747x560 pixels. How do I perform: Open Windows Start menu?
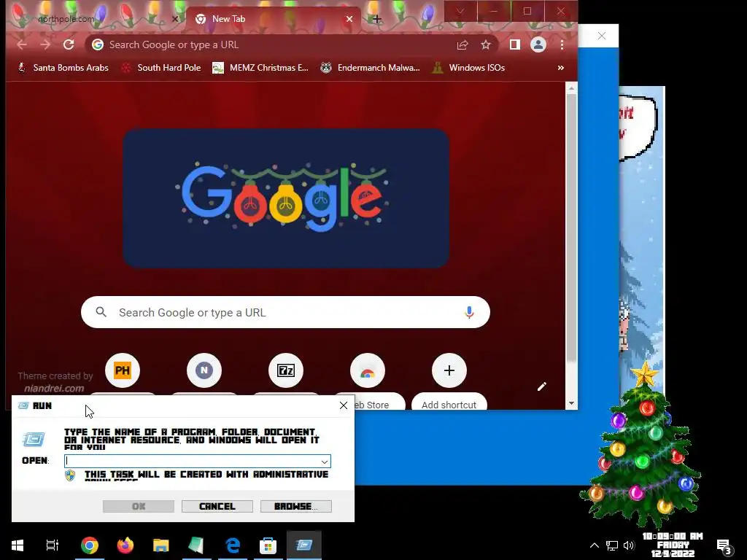click(18, 545)
